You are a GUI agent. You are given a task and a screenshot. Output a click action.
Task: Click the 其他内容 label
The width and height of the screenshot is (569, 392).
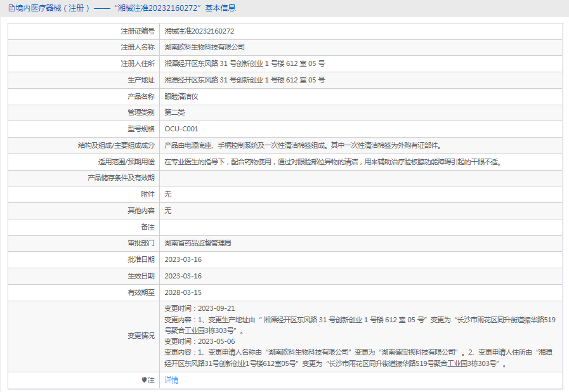(x=141, y=211)
